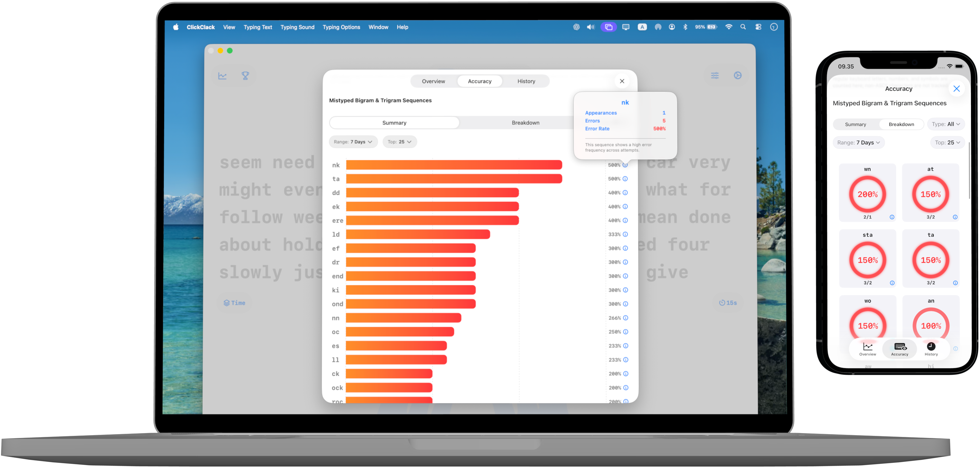The image size is (980, 468).
Task: Click the trophy achievements icon
Action: 245,76
